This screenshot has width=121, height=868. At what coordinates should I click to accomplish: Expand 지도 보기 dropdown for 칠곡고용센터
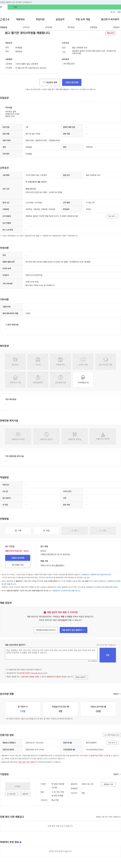click(x=113, y=743)
